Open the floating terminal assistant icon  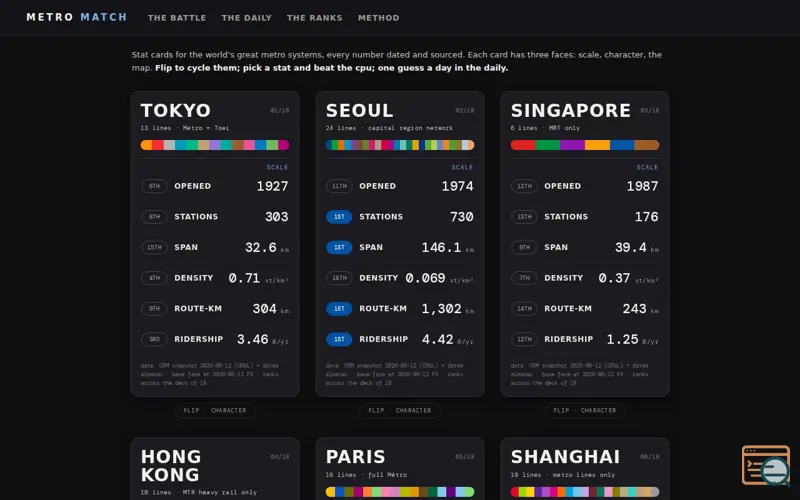766,465
